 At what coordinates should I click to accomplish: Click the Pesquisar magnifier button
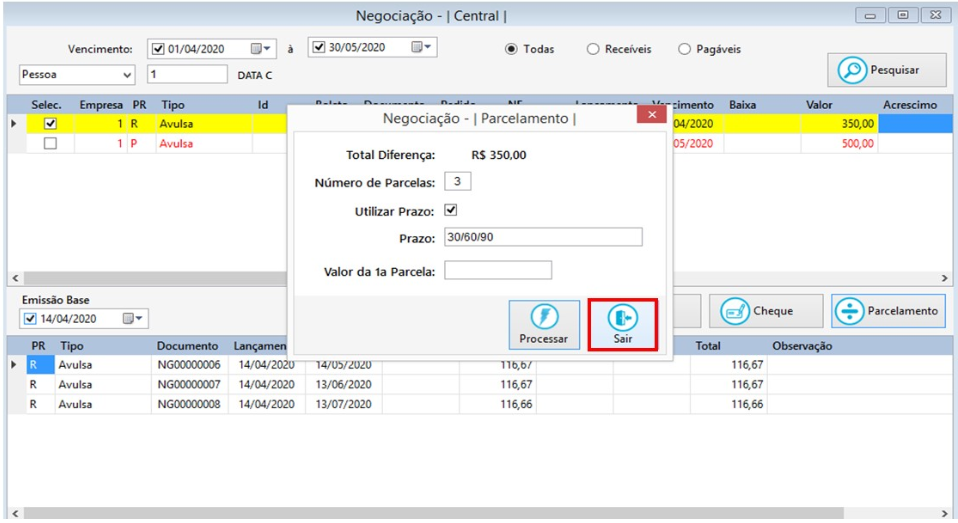[x=887, y=70]
